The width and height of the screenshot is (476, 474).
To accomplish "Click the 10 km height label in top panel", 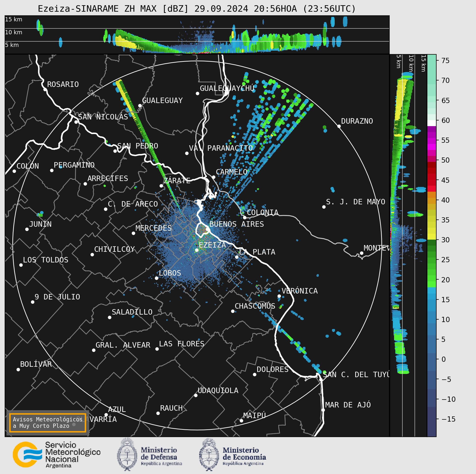I will click(14, 32).
